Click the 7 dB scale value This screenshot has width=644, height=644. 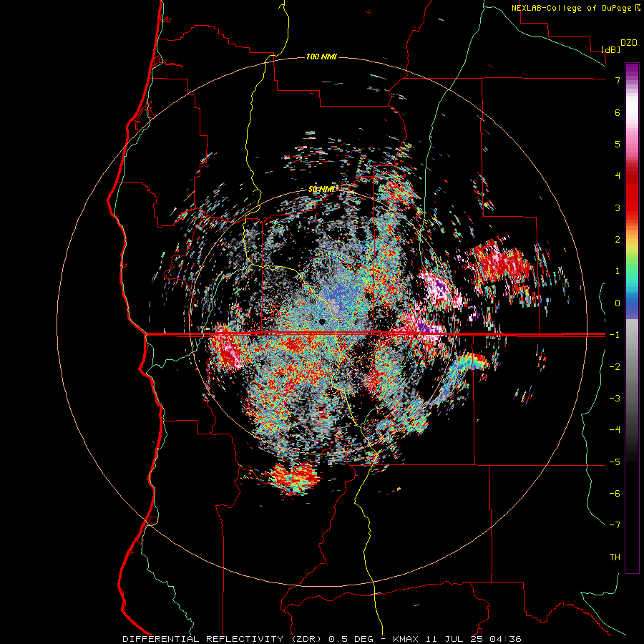click(x=617, y=80)
